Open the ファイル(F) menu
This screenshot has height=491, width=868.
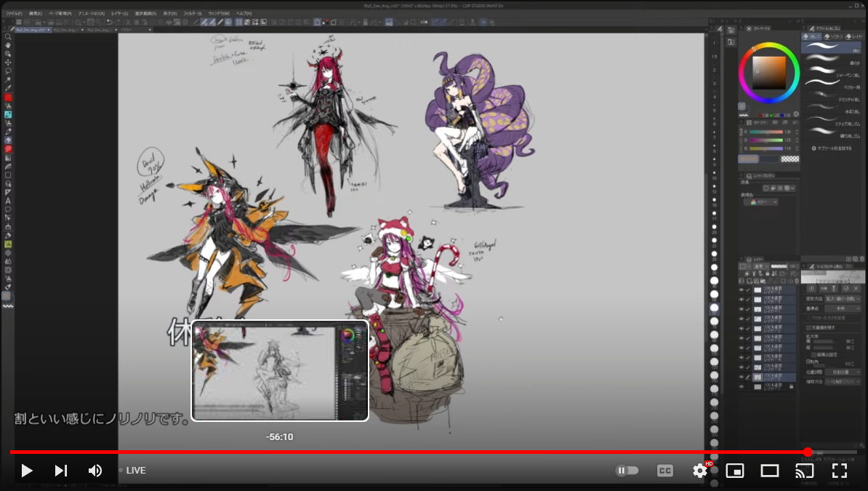click(14, 13)
